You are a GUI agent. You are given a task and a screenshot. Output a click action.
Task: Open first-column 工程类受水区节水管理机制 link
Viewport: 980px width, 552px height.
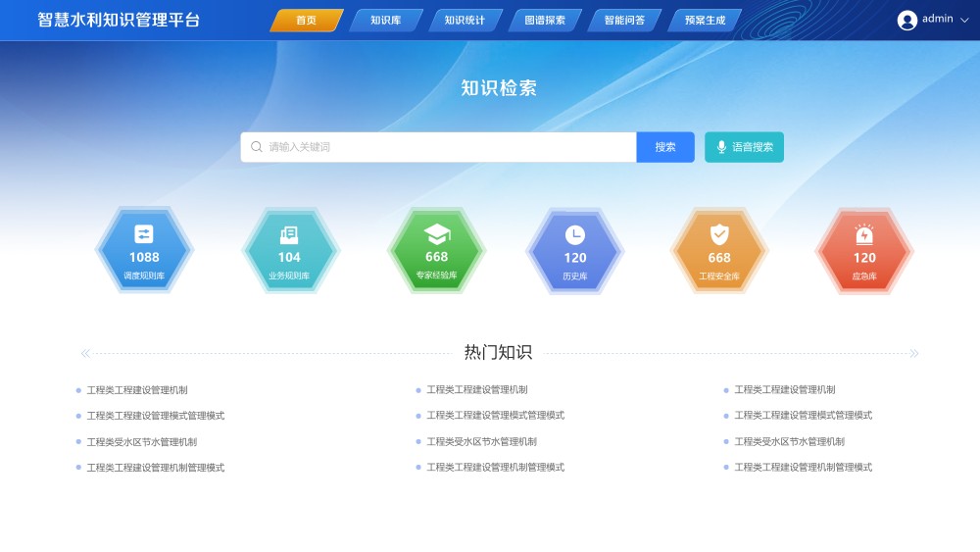(x=142, y=442)
